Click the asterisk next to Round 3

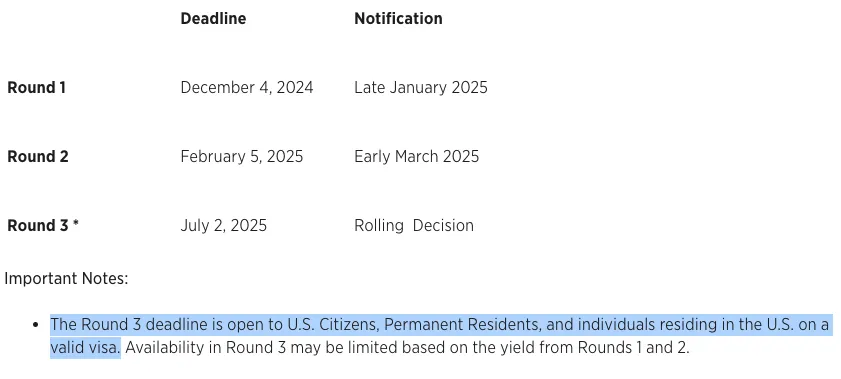pos(76,224)
